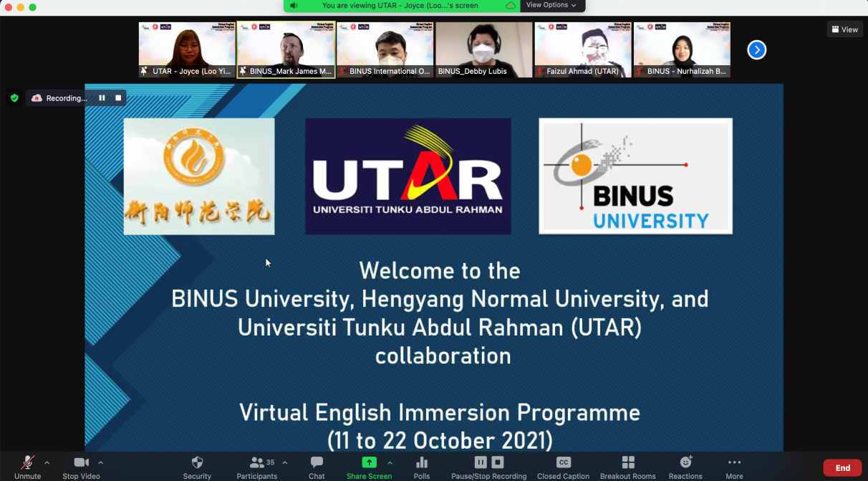Select the BINUS_Debby Lubis video thumbnail
The image size is (868, 481).
coord(483,49)
